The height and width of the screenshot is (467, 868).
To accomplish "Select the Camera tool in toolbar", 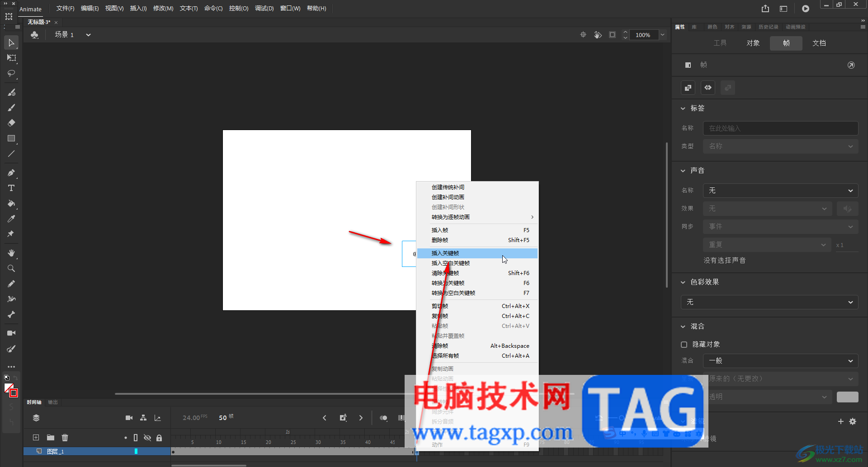I will 11,333.
